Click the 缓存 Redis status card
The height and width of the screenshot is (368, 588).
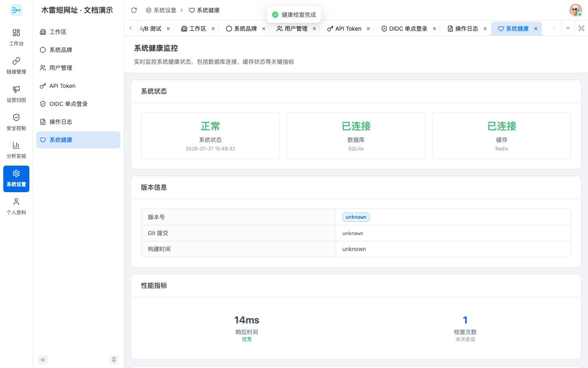coord(501,136)
